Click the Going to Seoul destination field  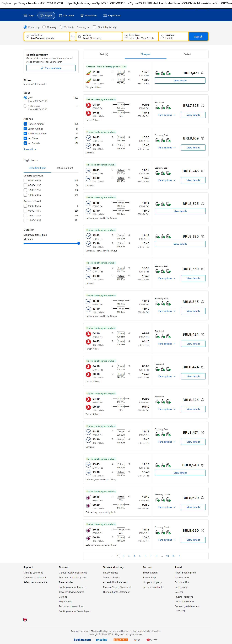pyautogui.click(x=99, y=36)
